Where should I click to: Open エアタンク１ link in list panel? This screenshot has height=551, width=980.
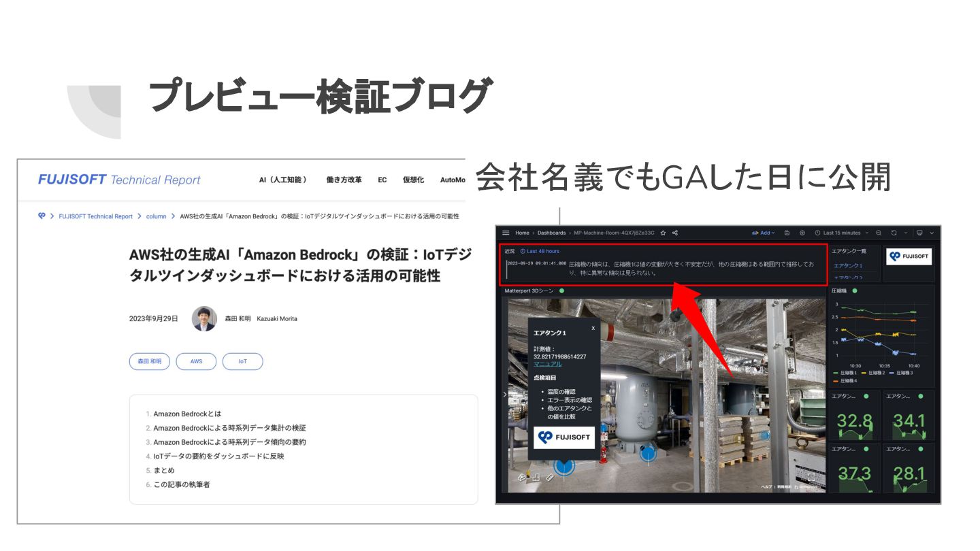[848, 265]
